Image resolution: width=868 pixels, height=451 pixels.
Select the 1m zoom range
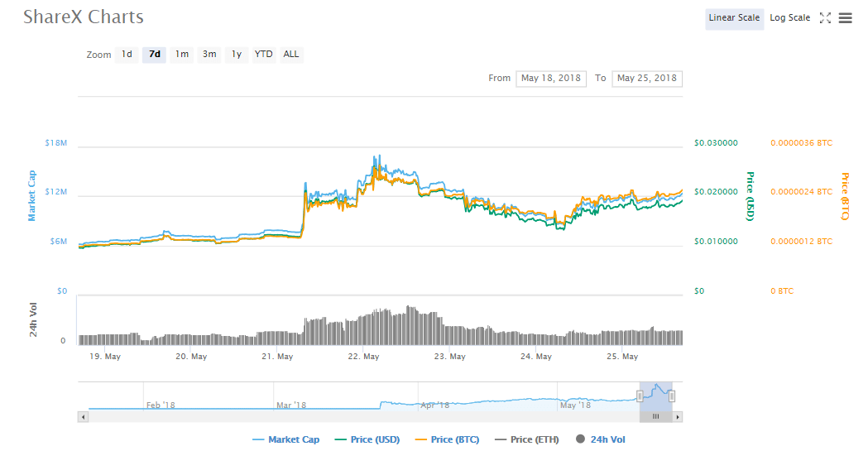click(182, 55)
